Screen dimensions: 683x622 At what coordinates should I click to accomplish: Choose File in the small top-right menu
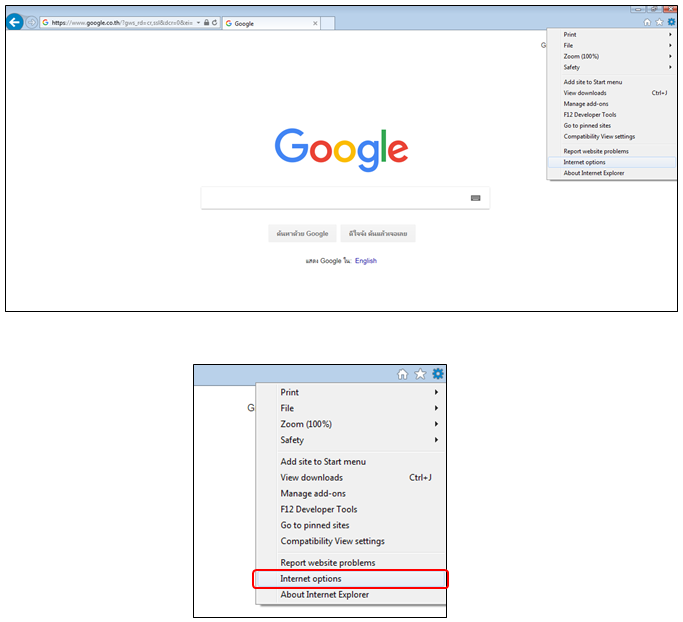click(612, 45)
